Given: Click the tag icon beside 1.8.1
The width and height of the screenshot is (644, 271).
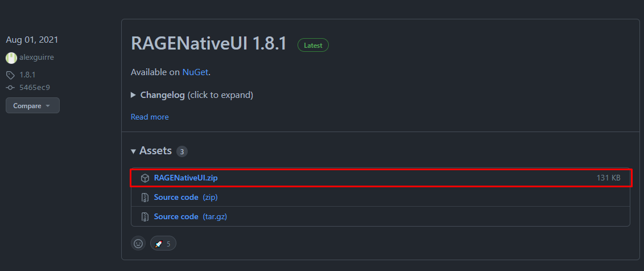Looking at the screenshot, I should click(x=10, y=75).
